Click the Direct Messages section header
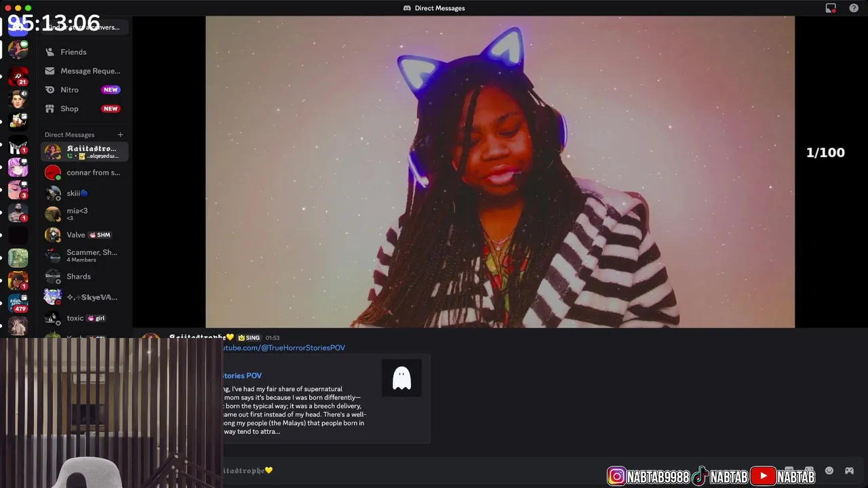This screenshot has height=488, width=868. pos(69,135)
